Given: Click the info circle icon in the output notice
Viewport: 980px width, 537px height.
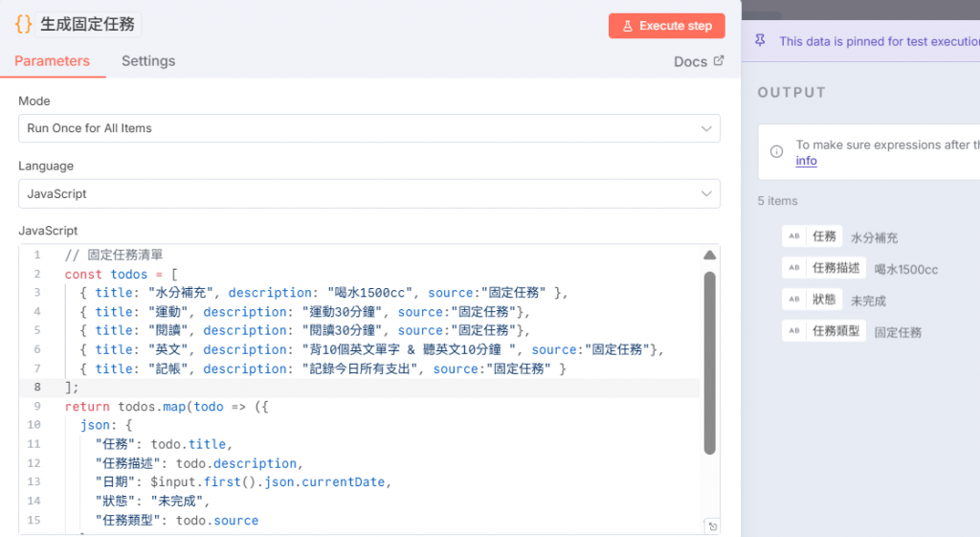Looking at the screenshot, I should click(776, 151).
